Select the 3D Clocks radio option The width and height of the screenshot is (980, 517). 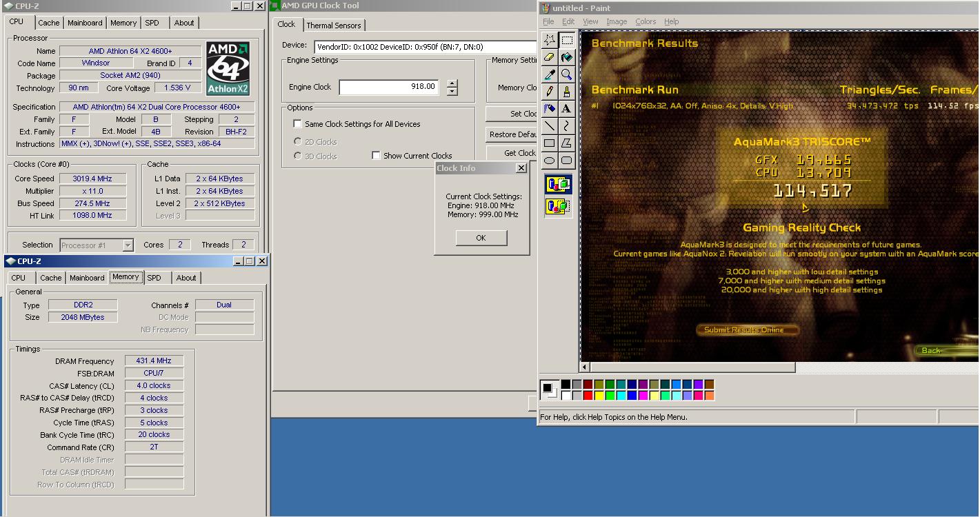click(x=298, y=156)
